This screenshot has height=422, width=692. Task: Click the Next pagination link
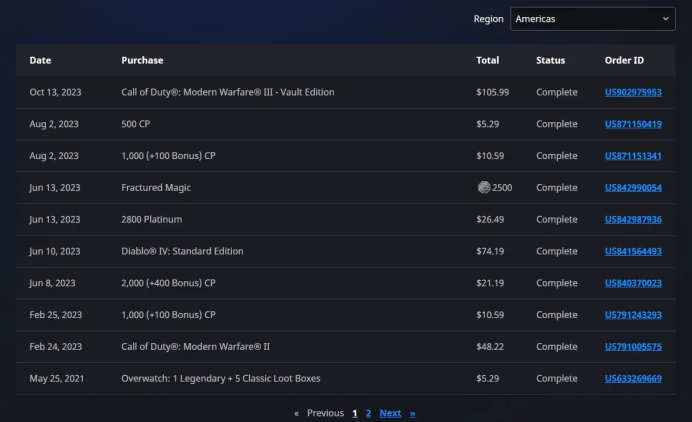pyautogui.click(x=390, y=413)
